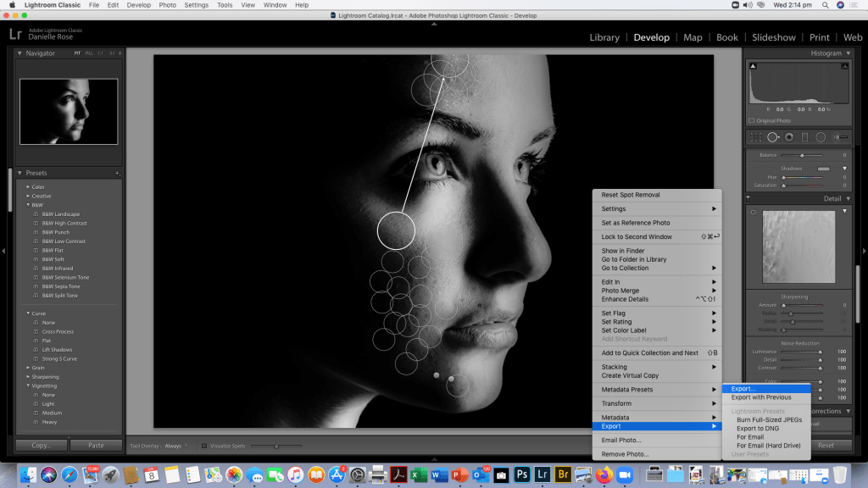Click the Detail panel target picker icon
The width and height of the screenshot is (868, 488).
click(x=754, y=212)
